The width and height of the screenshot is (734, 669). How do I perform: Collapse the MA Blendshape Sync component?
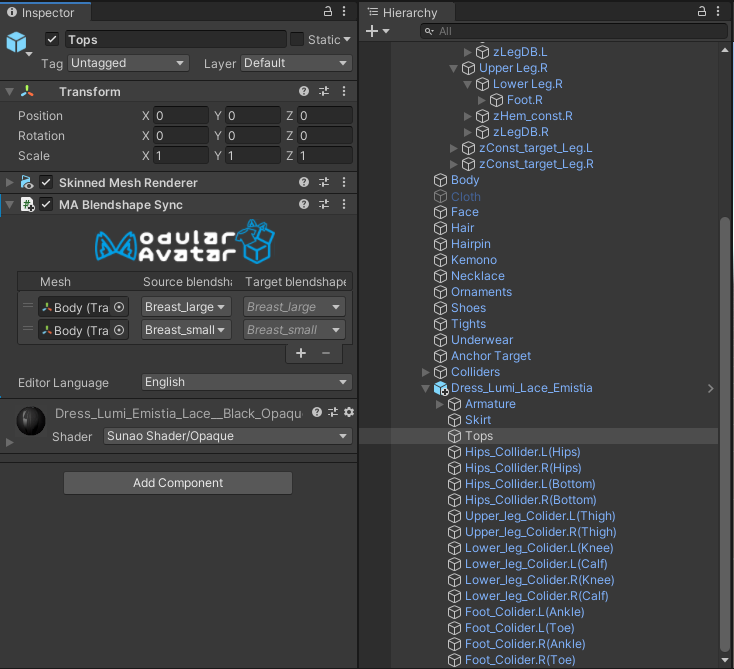[x=9, y=205]
